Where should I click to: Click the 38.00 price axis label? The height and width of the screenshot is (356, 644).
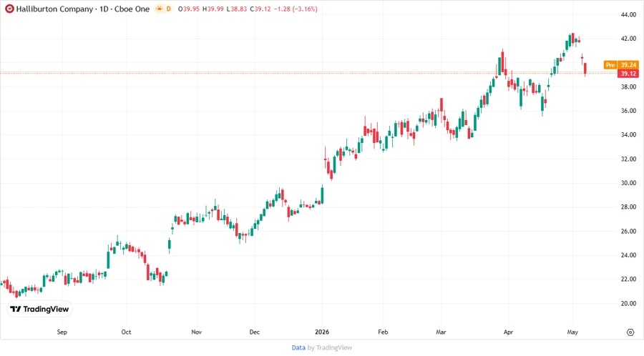pos(628,86)
